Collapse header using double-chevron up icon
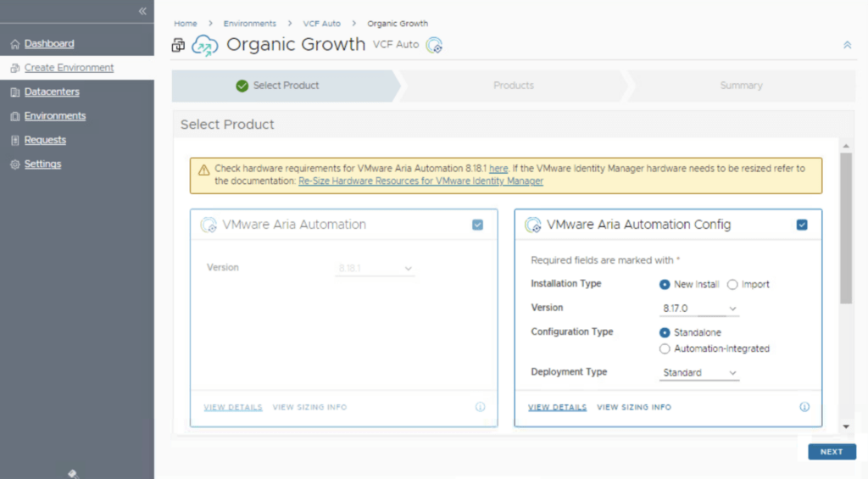This screenshot has width=868, height=479. coord(847,45)
